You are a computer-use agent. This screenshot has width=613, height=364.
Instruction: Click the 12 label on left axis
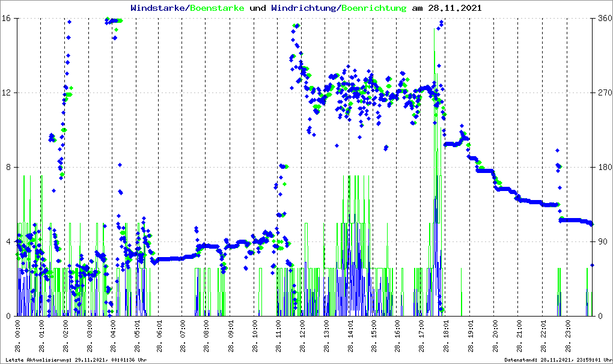[8, 93]
